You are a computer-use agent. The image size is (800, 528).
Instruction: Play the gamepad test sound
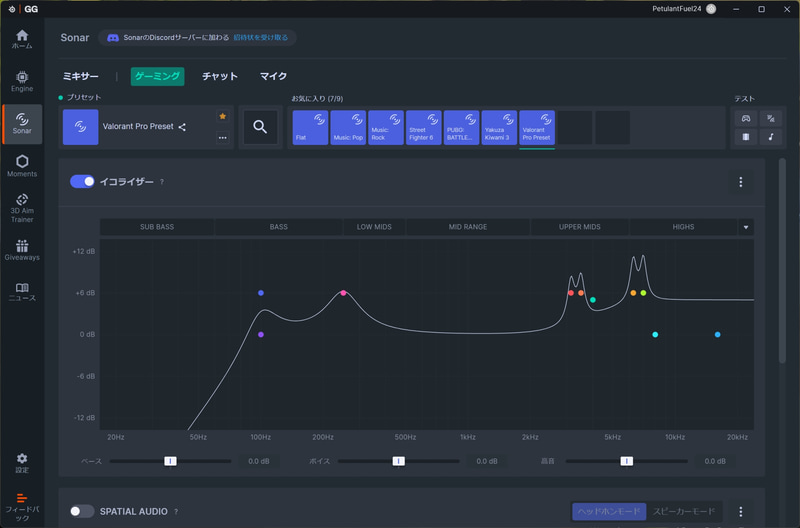(746, 118)
